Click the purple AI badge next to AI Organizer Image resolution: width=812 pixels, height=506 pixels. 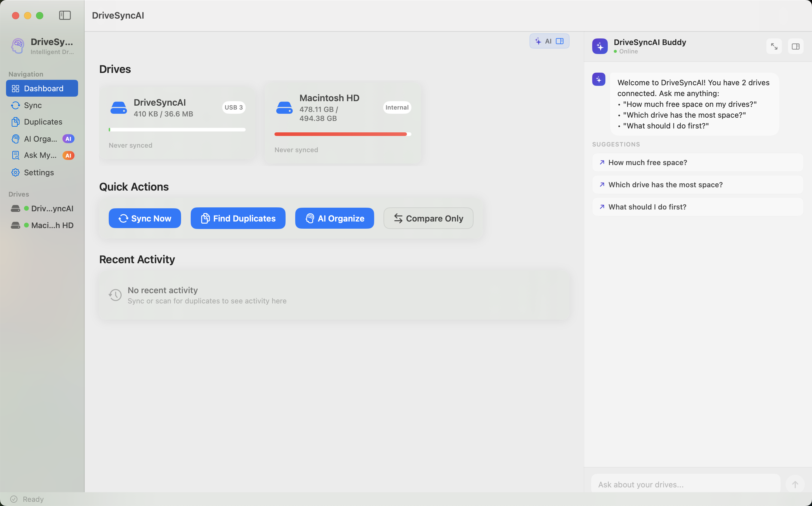pos(68,139)
